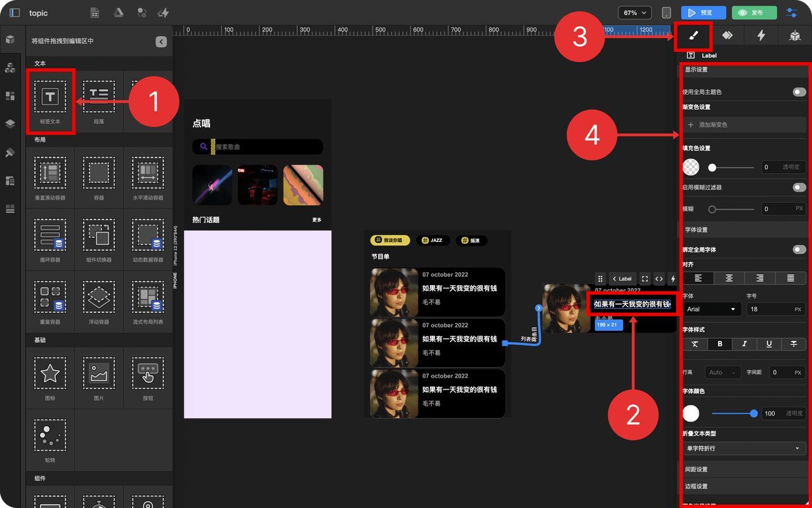Image resolution: width=812 pixels, height=508 pixels.
Task: Select the 段落 paragraph component
Action: coord(99,102)
